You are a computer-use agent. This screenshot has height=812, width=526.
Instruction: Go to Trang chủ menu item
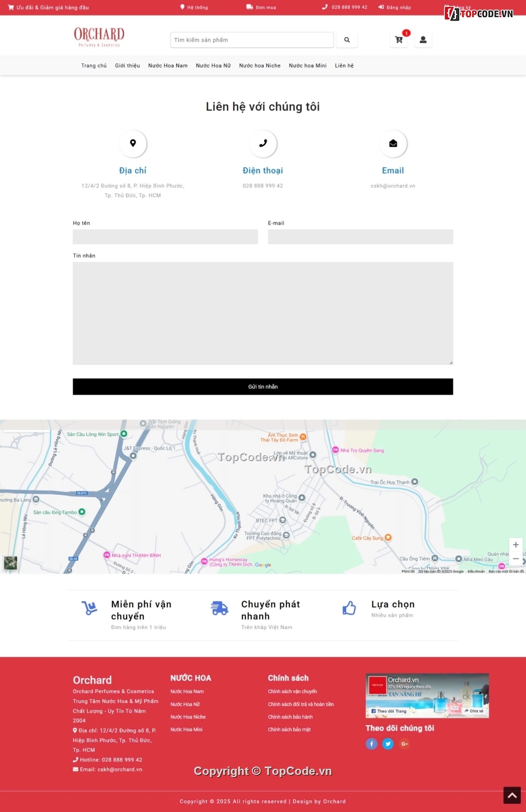point(94,65)
